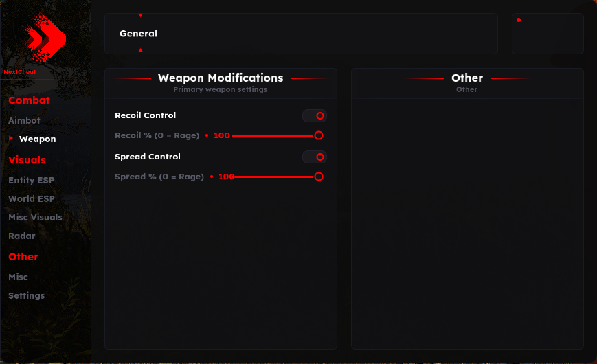Viewport: 597px width, 364px height.
Task: Open the Radar page
Action: (22, 236)
